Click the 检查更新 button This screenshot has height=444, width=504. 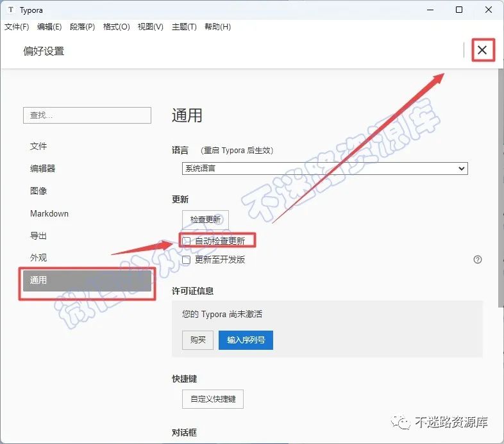[205, 219]
